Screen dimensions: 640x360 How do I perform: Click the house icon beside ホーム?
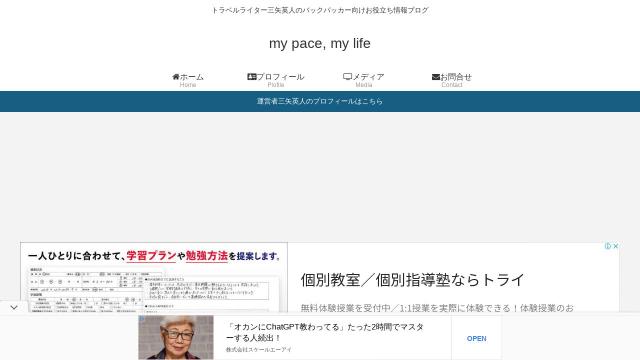176,77
